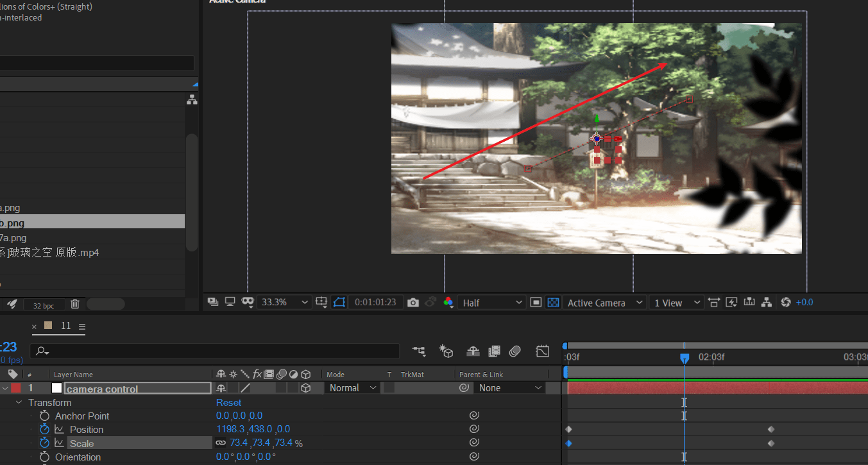
Task: Toggle transparency grid checkerboard
Action: 553,302
